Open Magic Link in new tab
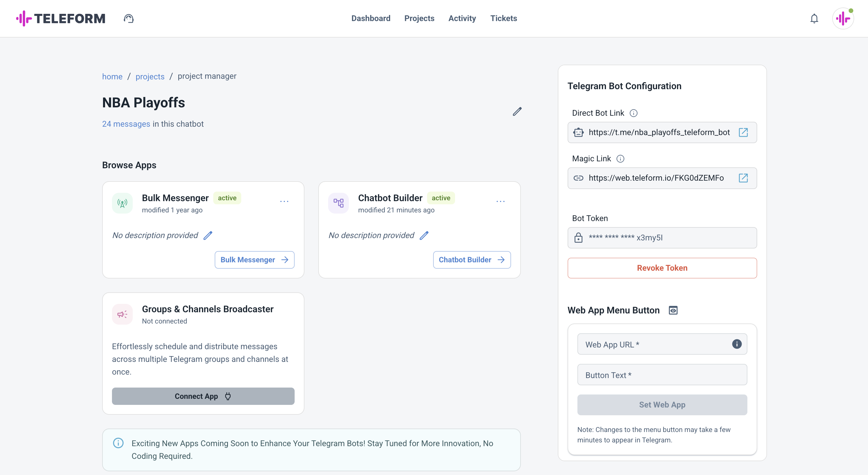Image resolution: width=868 pixels, height=475 pixels. point(743,178)
